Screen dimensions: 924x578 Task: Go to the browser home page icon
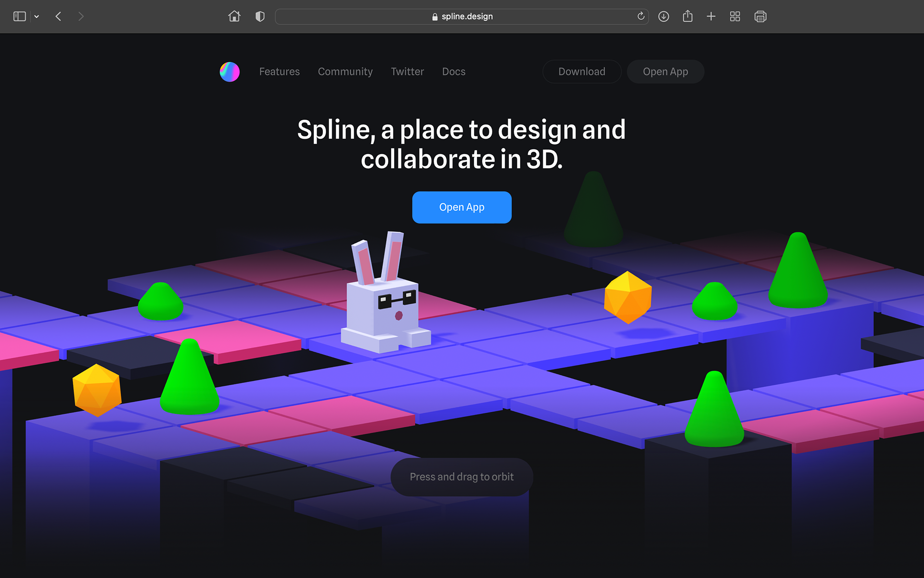coord(234,16)
